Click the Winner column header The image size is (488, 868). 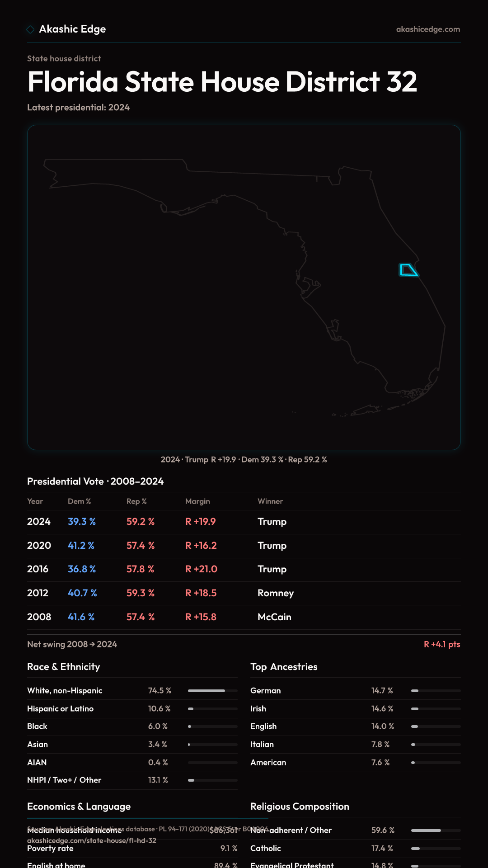pos(270,501)
